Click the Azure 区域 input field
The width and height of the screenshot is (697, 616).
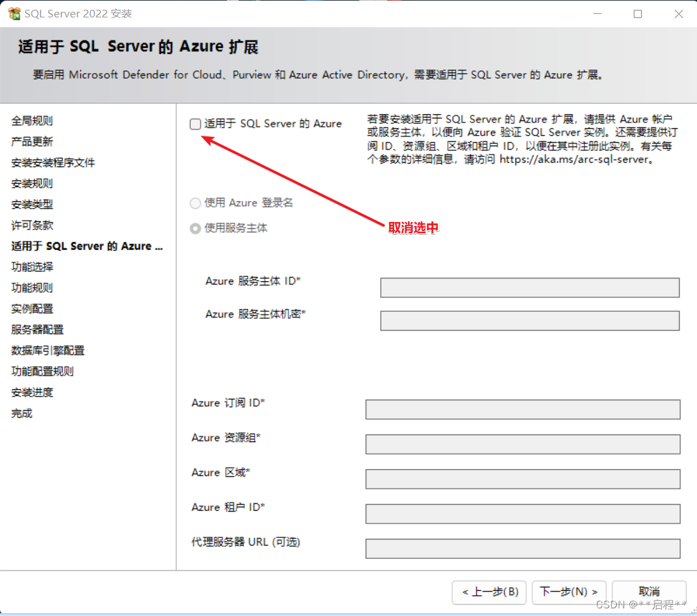click(x=523, y=479)
